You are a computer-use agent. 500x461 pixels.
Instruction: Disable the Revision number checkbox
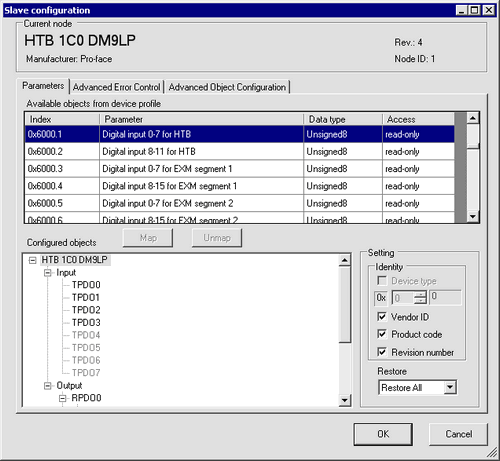(382, 352)
